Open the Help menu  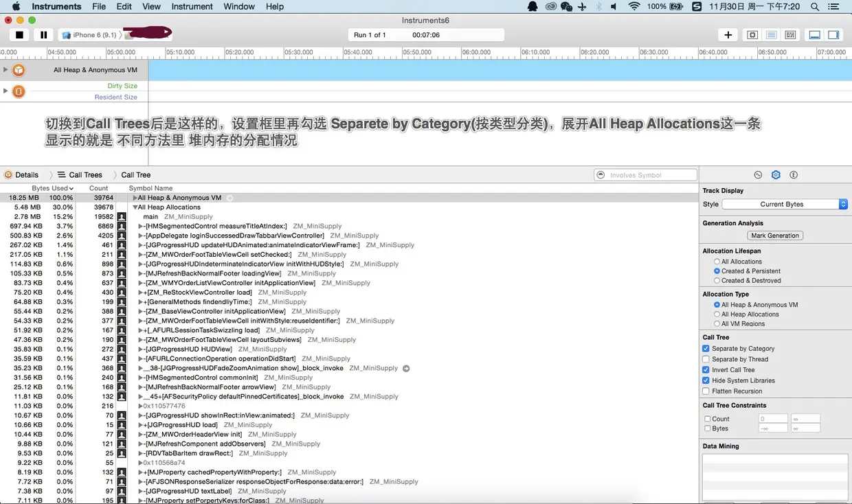point(275,6)
